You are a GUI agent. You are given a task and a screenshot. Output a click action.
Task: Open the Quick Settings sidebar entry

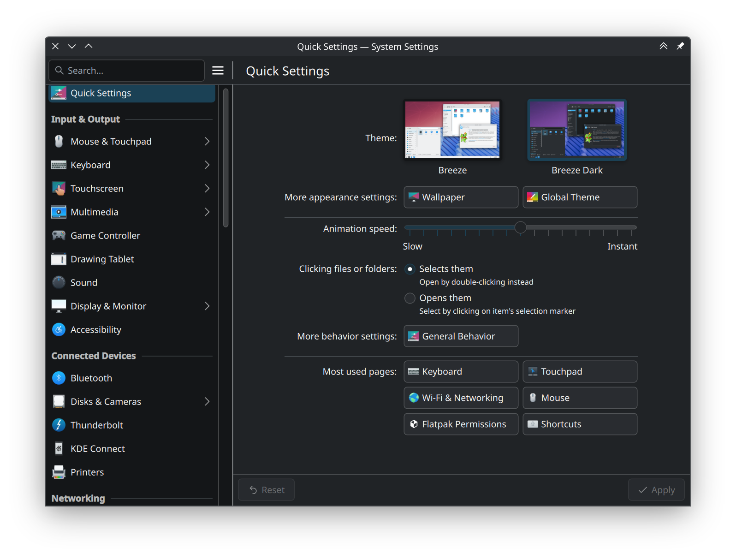tap(132, 93)
